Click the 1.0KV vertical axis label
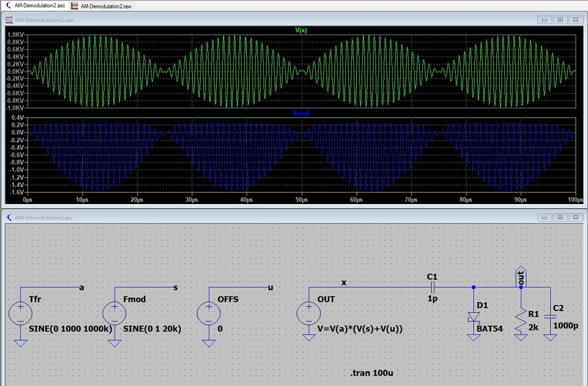Screen dimensions: 588x386 coord(16,35)
